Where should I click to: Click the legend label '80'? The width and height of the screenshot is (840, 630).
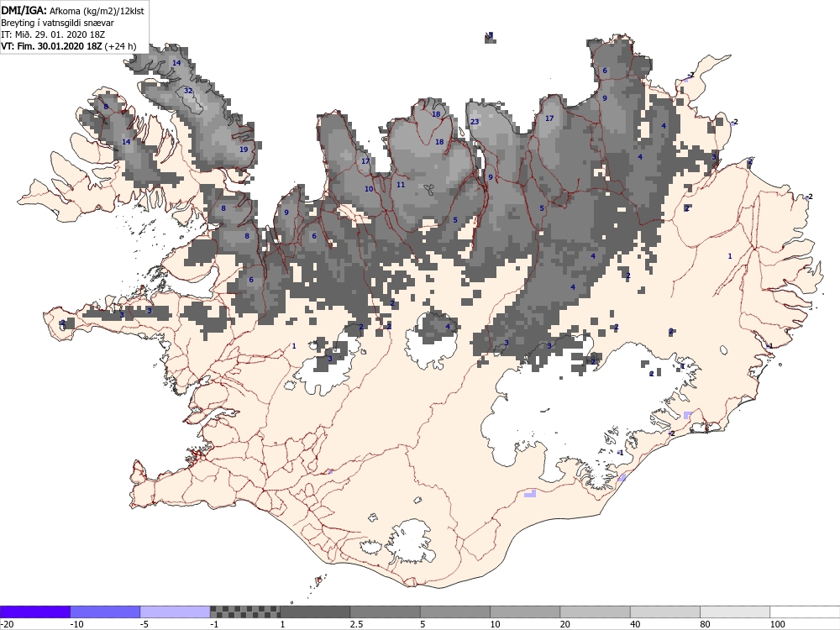point(706,624)
